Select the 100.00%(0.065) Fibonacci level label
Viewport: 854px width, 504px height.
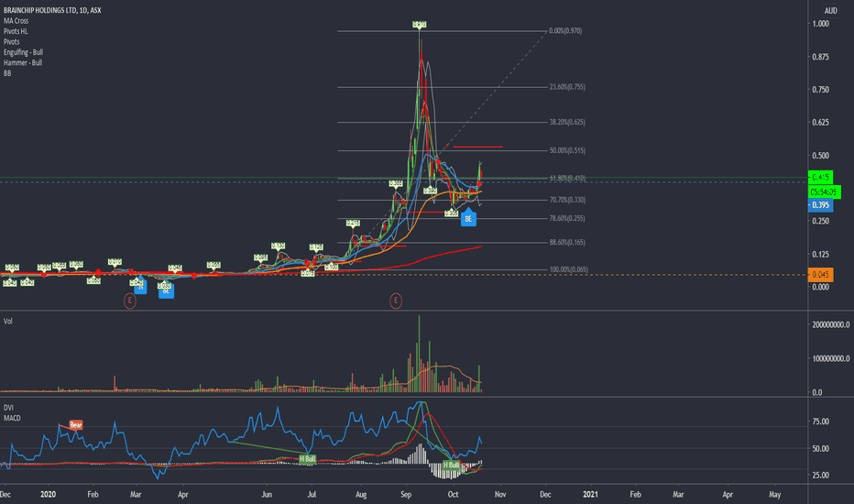[x=568, y=269]
